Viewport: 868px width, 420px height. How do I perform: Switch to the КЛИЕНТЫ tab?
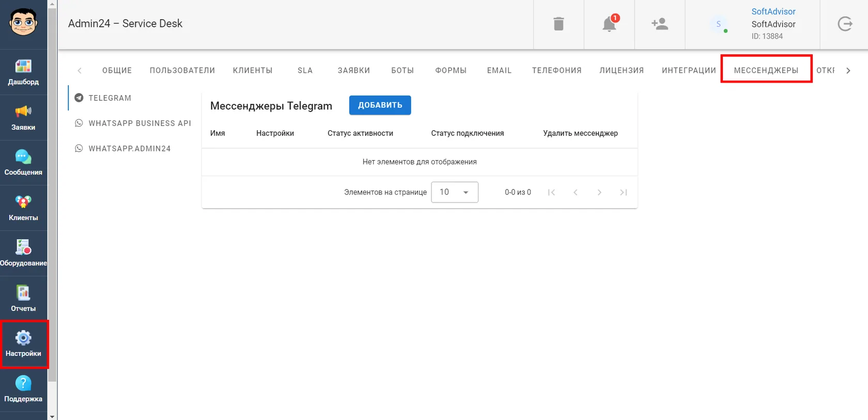click(253, 70)
